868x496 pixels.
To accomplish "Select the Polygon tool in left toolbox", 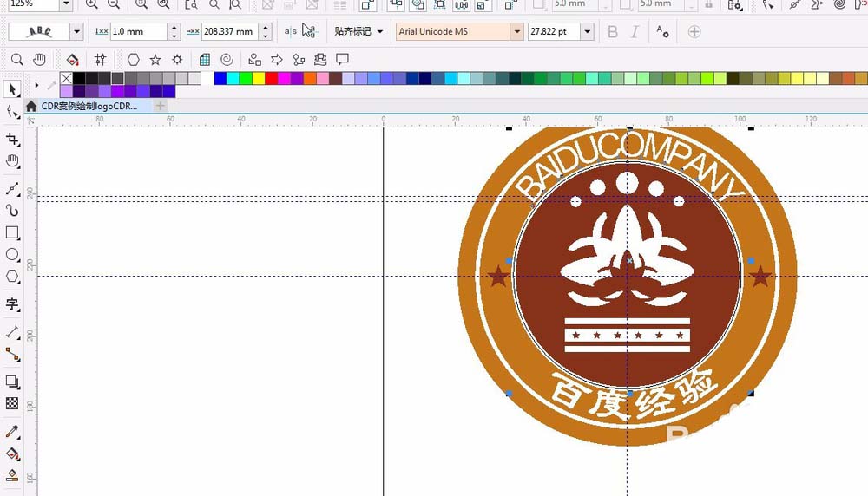I will coord(12,277).
